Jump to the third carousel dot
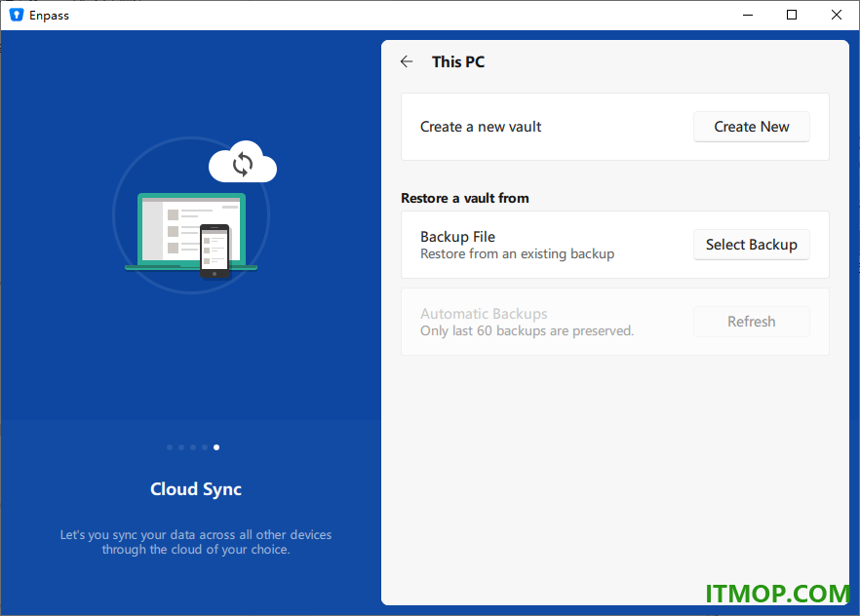The image size is (860, 616). [193, 447]
